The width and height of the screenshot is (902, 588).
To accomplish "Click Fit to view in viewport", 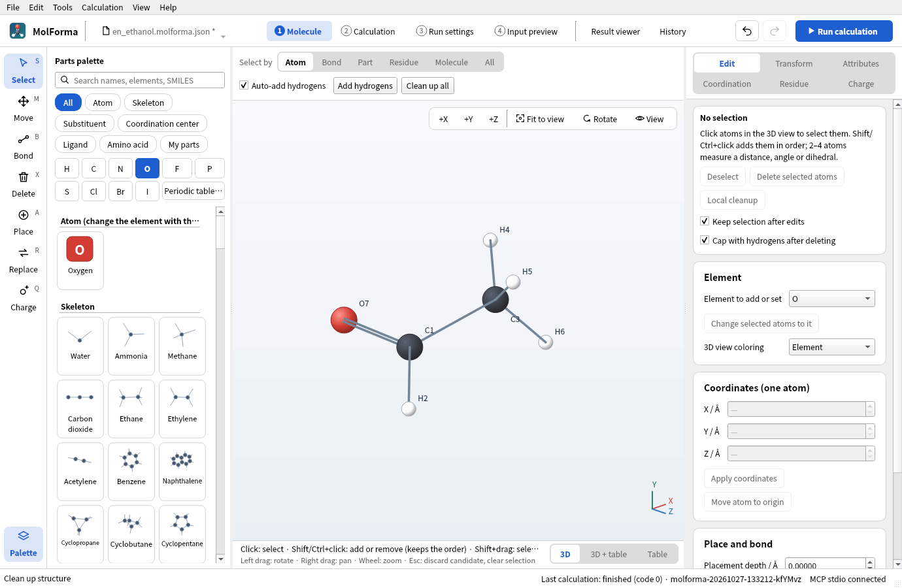I will (x=540, y=119).
